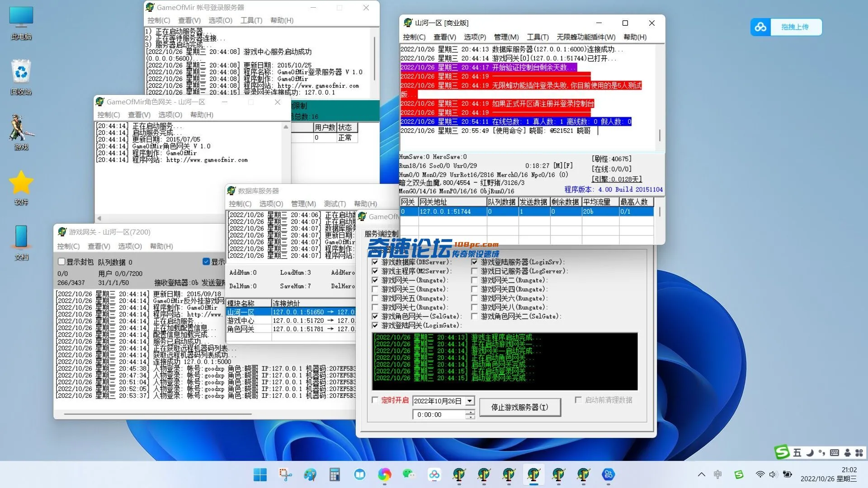The height and width of the screenshot is (488, 868).
Task: Open 工具(T) menu in 帐号登录服务器 window
Action: tap(251, 20)
